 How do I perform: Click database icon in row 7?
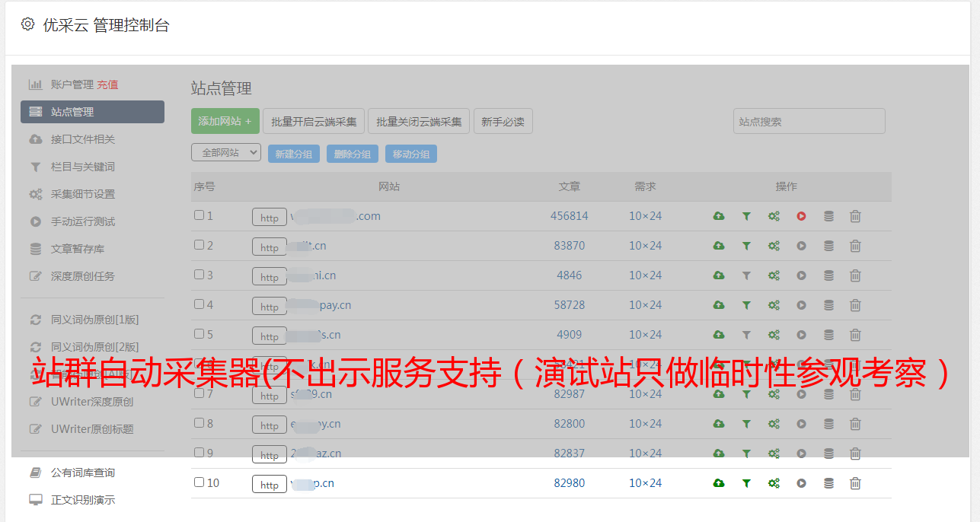pyautogui.click(x=828, y=394)
